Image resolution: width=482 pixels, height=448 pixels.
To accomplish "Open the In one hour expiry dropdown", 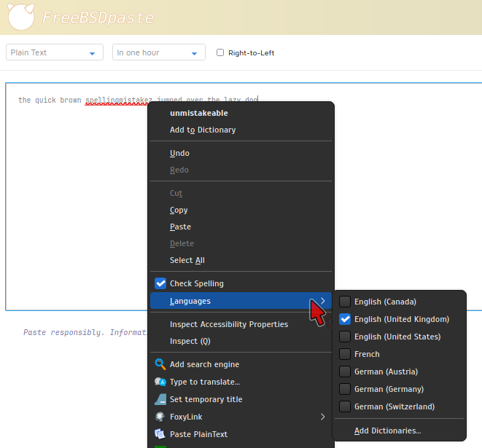I will (x=159, y=52).
